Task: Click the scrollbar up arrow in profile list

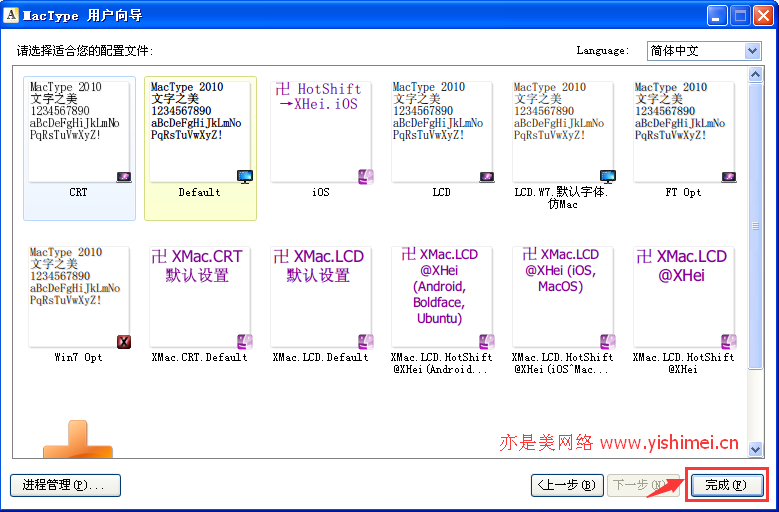Action: (x=755, y=74)
